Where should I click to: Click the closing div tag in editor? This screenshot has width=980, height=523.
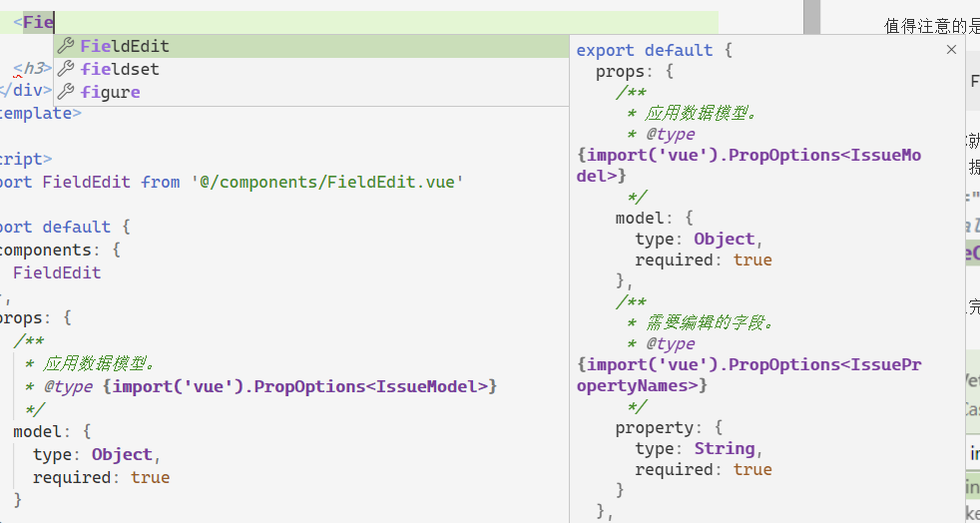[x=25, y=90]
